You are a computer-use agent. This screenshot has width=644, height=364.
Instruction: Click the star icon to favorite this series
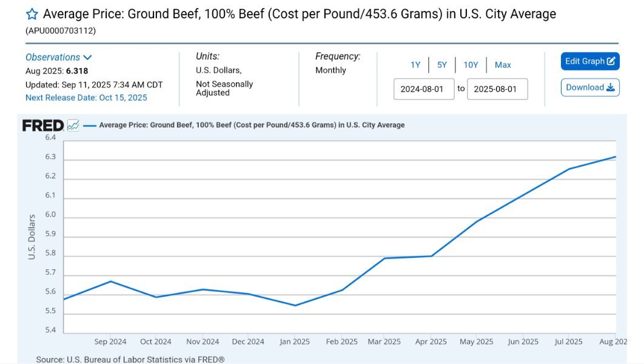click(32, 14)
